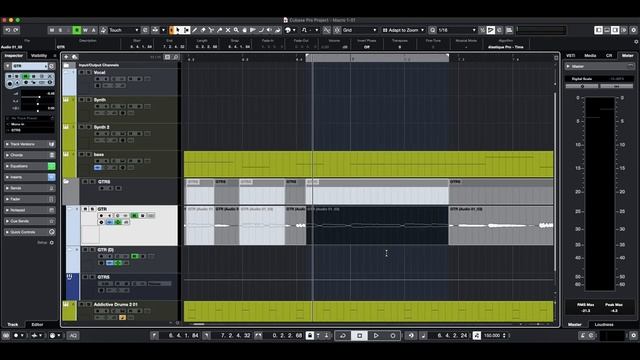
Task: Click the Record button in transport
Action: click(393, 336)
